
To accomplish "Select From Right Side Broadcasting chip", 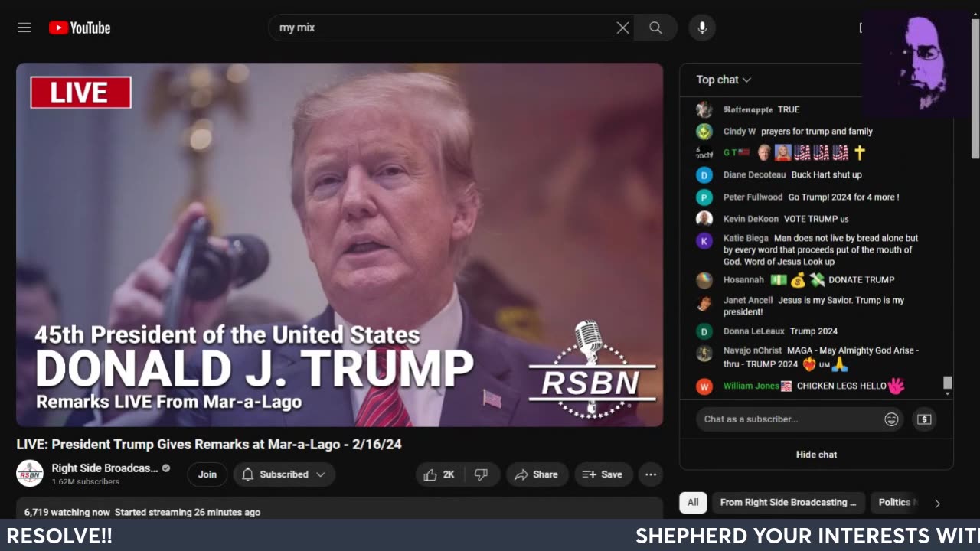I will point(789,503).
